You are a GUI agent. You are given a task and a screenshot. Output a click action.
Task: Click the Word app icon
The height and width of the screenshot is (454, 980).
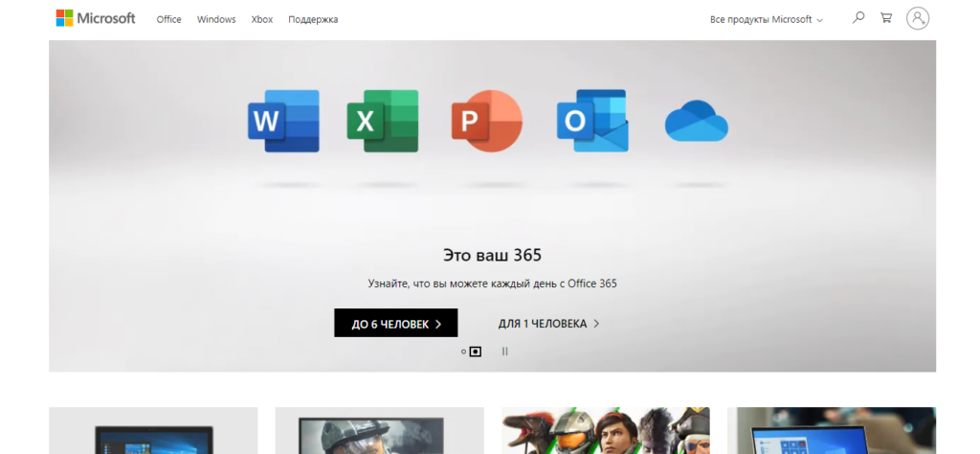click(x=283, y=122)
